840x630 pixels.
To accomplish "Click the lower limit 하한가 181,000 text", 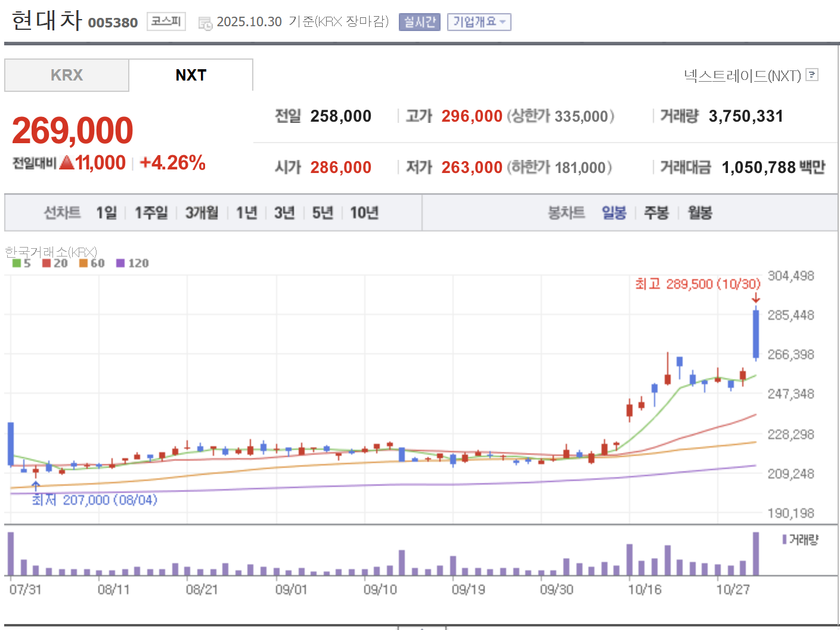I will coord(560,168).
